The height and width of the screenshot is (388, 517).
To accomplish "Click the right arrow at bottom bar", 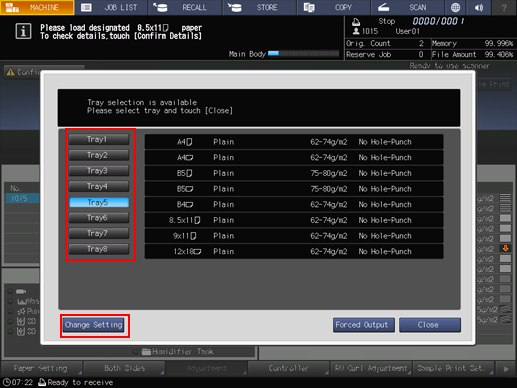I will [x=506, y=369].
